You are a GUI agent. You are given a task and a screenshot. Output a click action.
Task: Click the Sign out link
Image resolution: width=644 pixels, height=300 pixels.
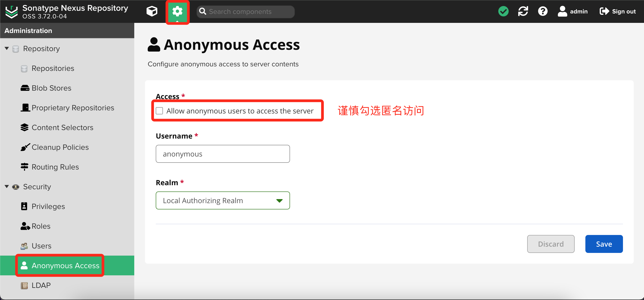[618, 11]
